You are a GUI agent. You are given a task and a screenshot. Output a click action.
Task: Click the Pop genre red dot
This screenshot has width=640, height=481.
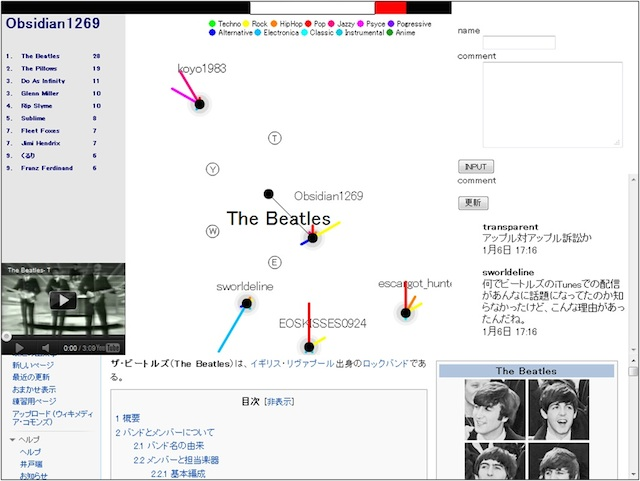[x=308, y=24]
